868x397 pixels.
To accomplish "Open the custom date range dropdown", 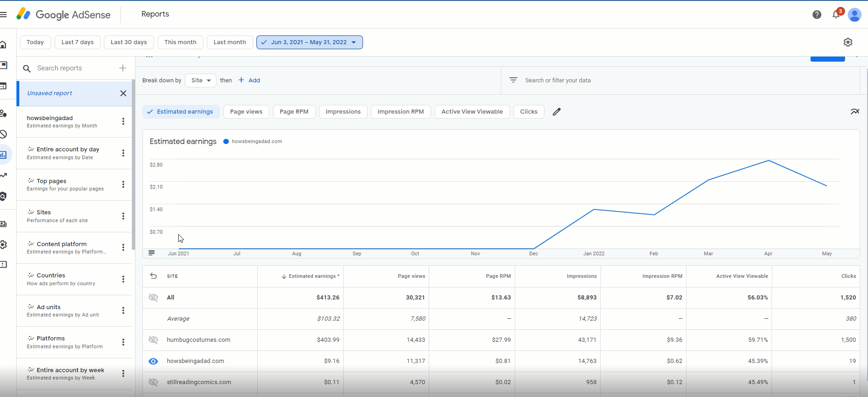I will coord(310,42).
